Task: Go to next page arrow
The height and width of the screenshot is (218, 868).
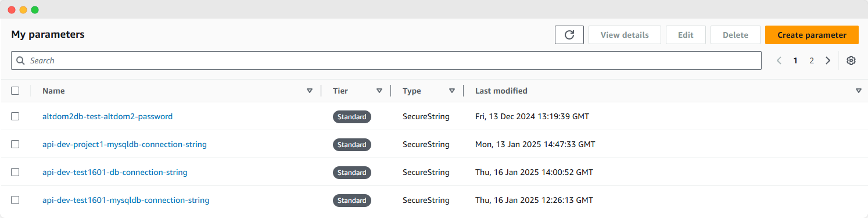Action: click(828, 60)
